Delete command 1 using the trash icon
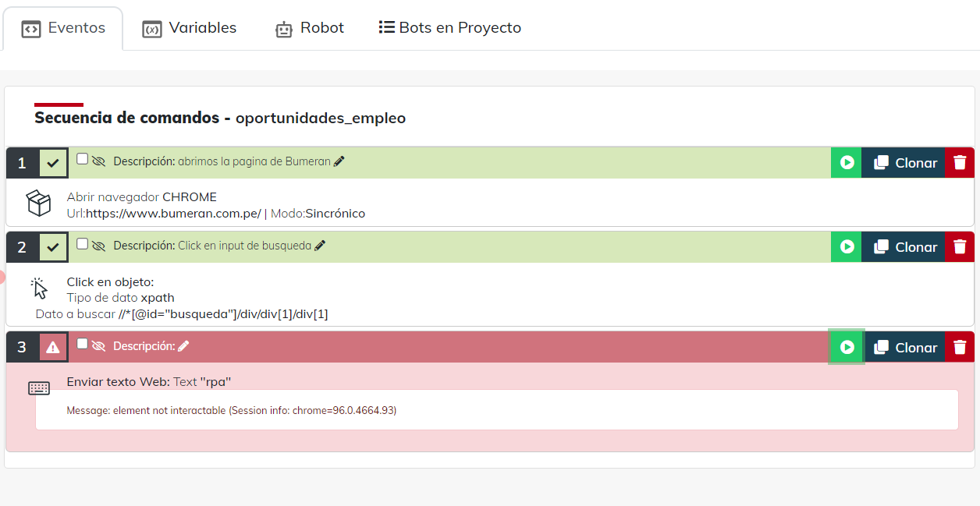 (x=960, y=163)
